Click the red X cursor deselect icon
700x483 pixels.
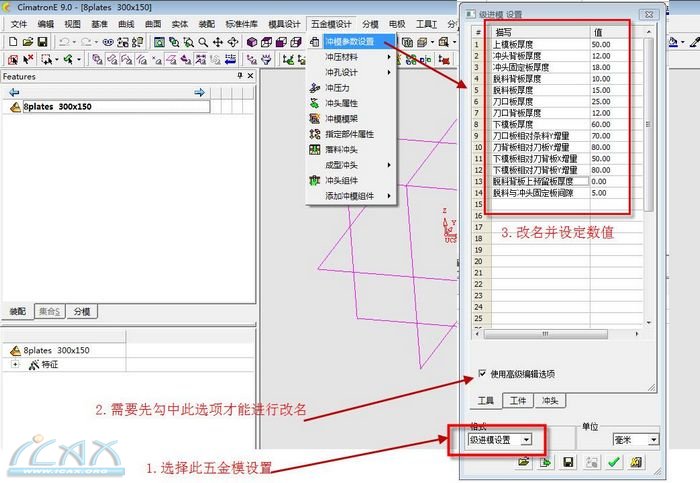coord(28,59)
